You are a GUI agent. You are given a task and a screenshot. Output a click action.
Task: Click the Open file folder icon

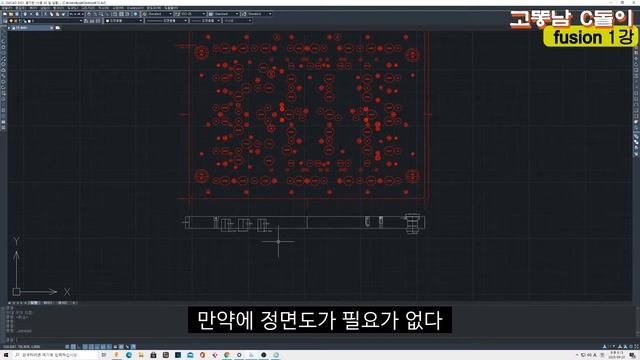(x=11, y=14)
